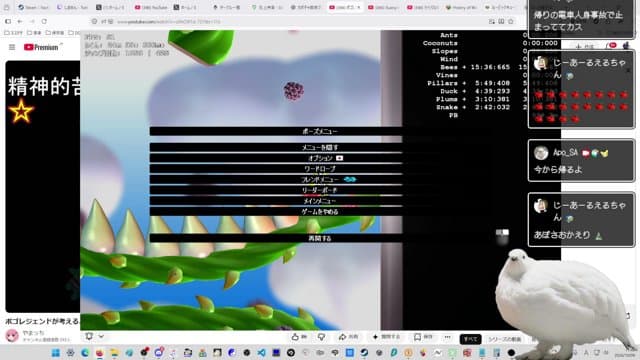Click the browser address bar URL
Image resolution: width=640 pixels, height=360 pixels.
[169, 21]
